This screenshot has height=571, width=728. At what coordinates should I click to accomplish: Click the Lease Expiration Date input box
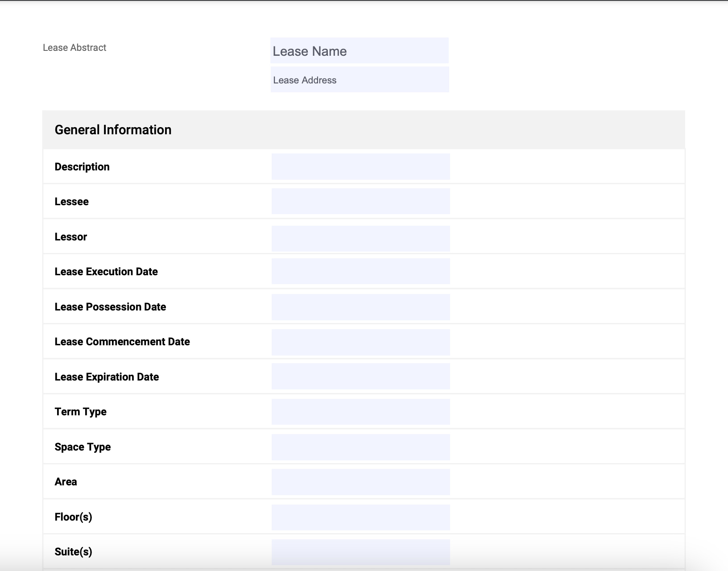pos(360,377)
